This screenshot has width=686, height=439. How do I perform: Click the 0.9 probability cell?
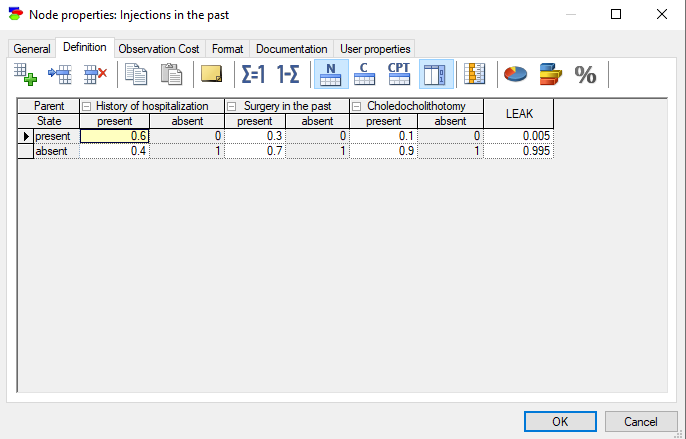click(x=384, y=151)
